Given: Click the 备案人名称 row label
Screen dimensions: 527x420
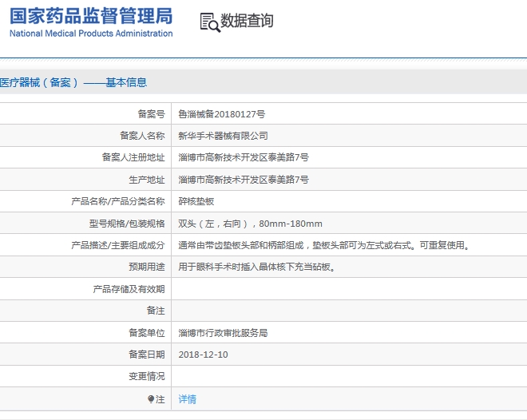Looking at the screenshot, I should (x=142, y=136).
